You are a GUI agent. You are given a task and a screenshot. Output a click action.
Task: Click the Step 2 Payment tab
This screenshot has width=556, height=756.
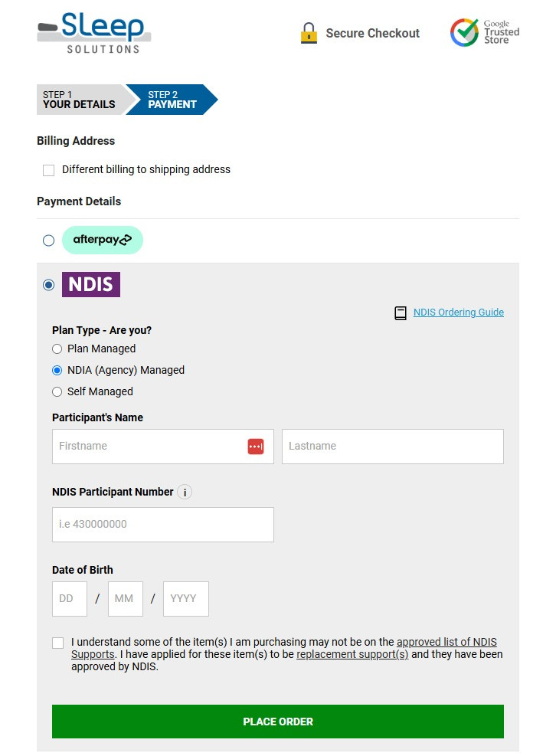coord(172,100)
